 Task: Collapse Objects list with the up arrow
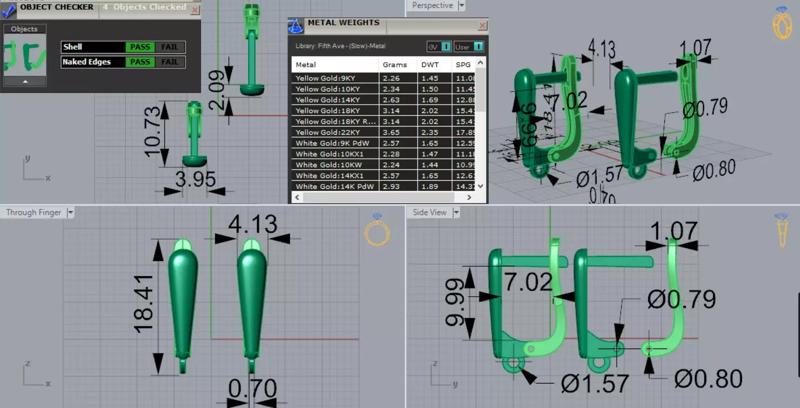25,82
